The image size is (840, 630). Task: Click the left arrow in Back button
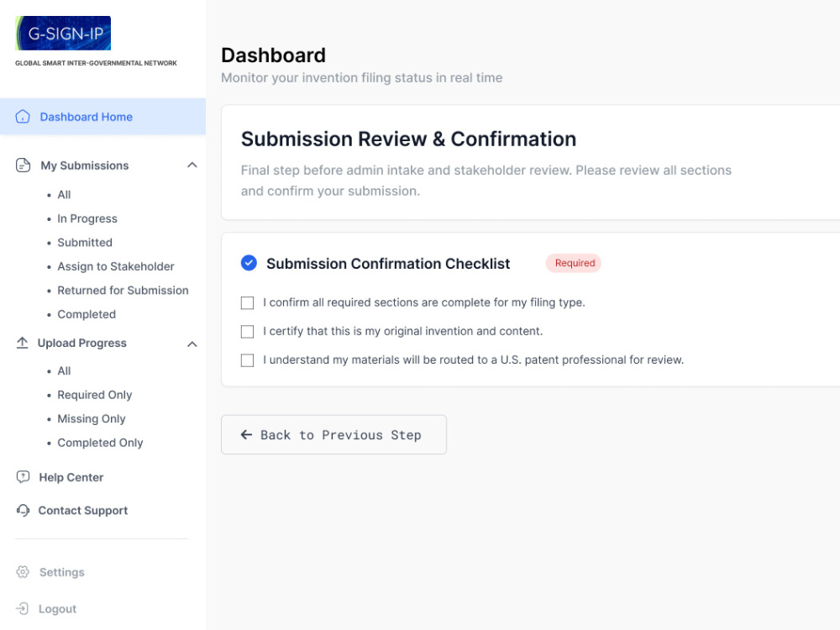tap(246, 434)
